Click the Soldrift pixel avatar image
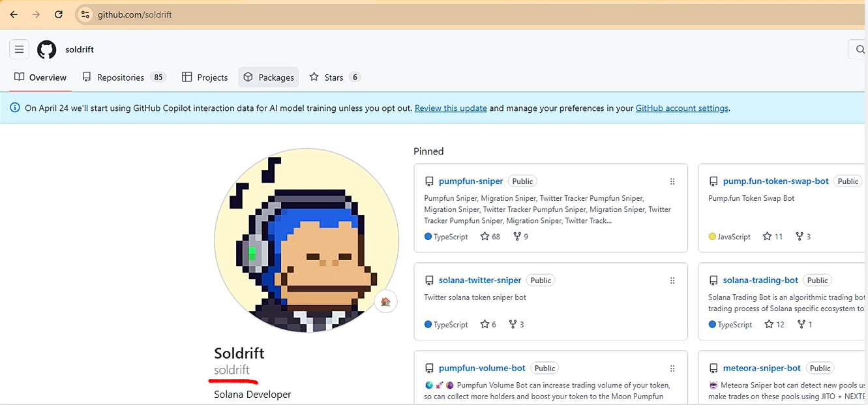 [307, 241]
